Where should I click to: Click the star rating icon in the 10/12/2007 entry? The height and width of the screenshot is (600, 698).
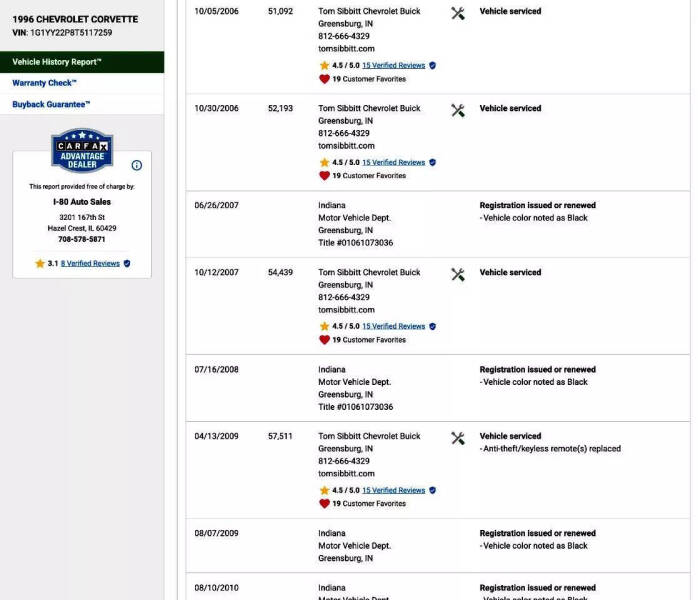coord(324,326)
